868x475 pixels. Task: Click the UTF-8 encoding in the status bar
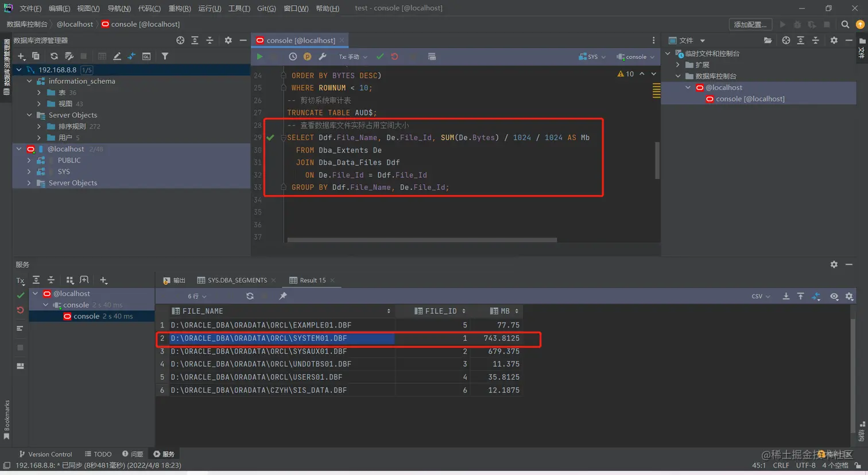805,465
